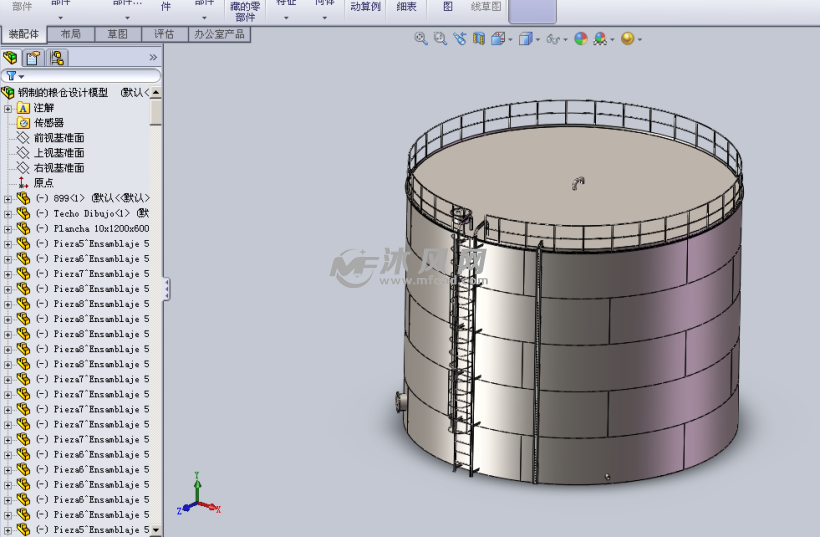
Task: Switch to the 草图 tab
Action: pyautogui.click(x=118, y=35)
